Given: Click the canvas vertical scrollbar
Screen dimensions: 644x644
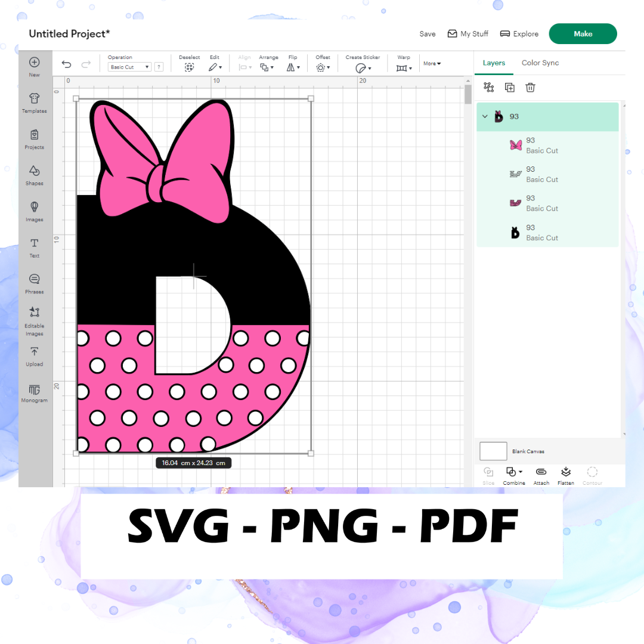Looking at the screenshot, I should tap(468, 94).
